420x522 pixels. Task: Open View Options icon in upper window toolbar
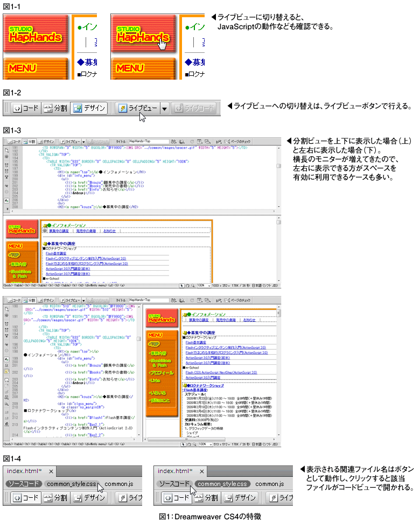coord(200,142)
